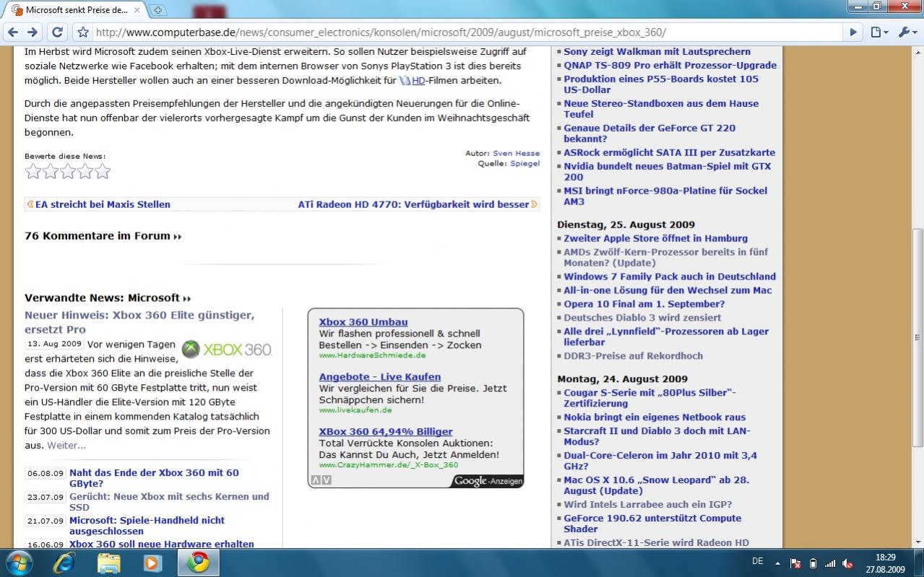This screenshot has height=577, width=924.
Task: Click the go arrow beside the address bar
Action: (853, 32)
